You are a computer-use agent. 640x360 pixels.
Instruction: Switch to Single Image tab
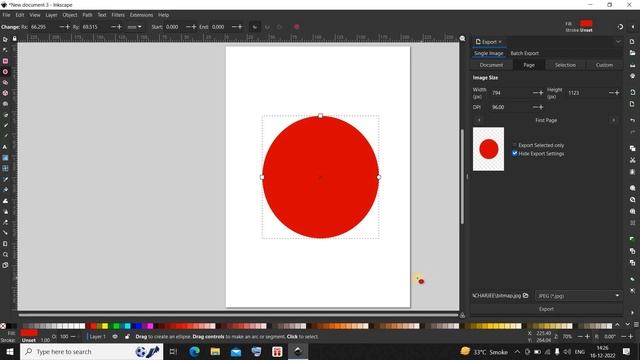488,53
